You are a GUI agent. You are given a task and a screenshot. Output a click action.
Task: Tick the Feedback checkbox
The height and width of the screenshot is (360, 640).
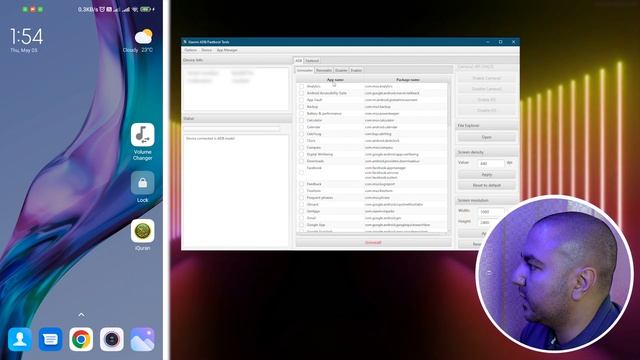pos(301,184)
